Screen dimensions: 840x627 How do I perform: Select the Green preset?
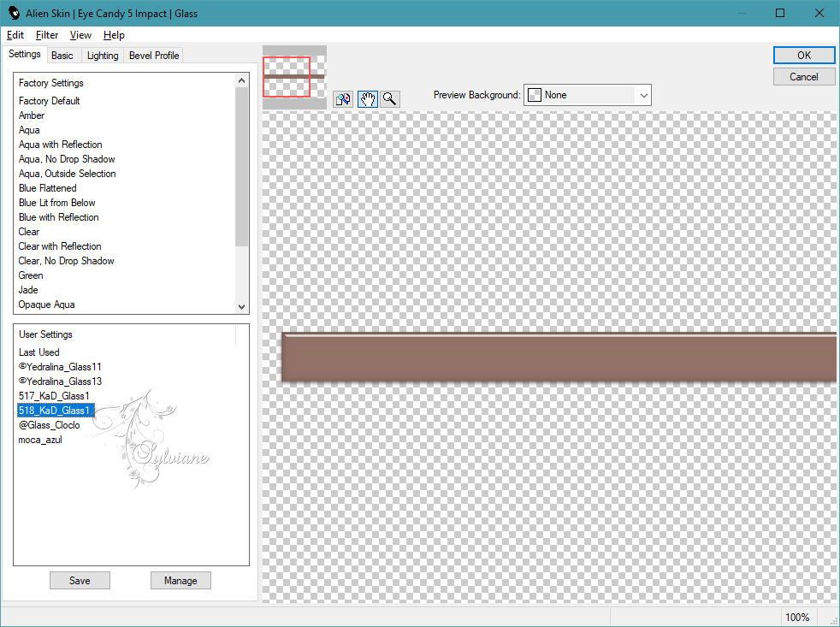[31, 275]
